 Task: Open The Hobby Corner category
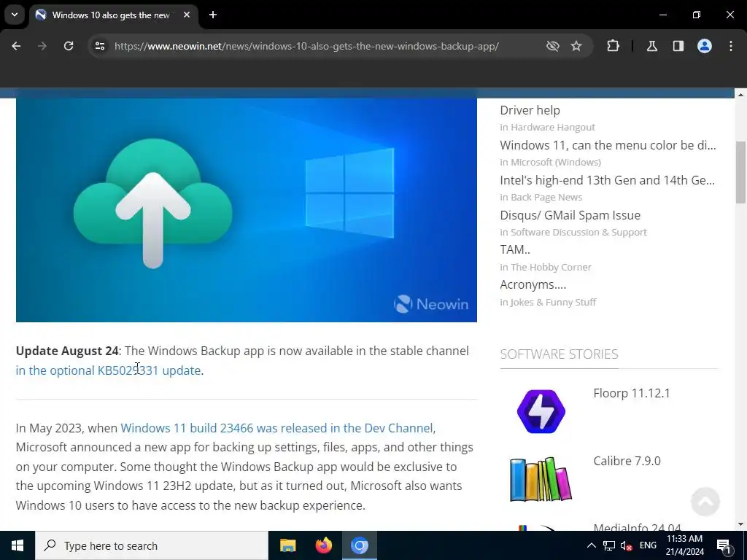pos(551,267)
